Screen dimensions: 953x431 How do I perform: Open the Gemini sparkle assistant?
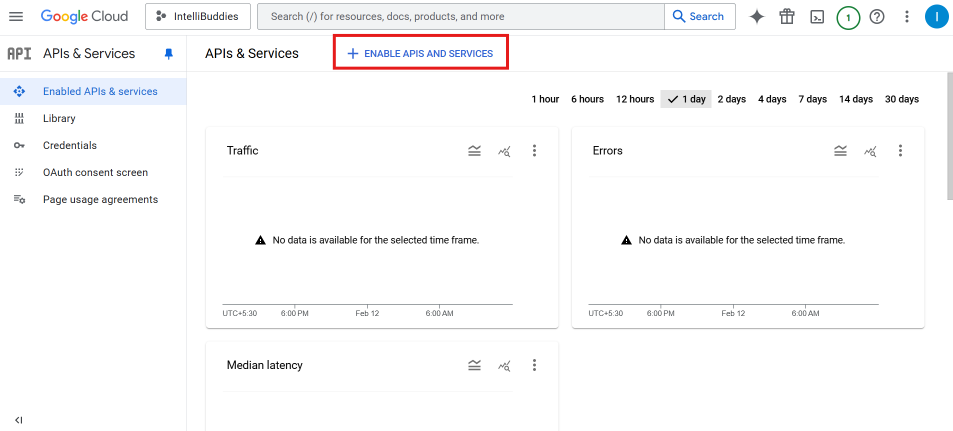(757, 16)
